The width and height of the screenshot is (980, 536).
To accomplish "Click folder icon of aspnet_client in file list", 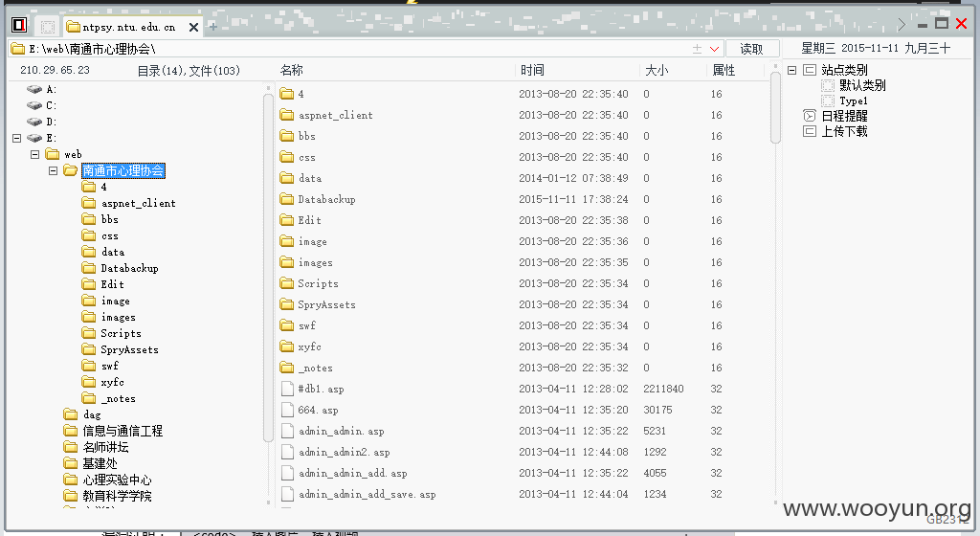I will tap(287, 115).
